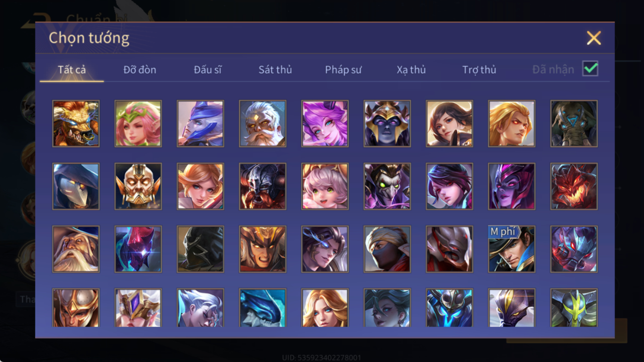
Task: Select the Tất cả tab
Action: pyautogui.click(x=72, y=69)
